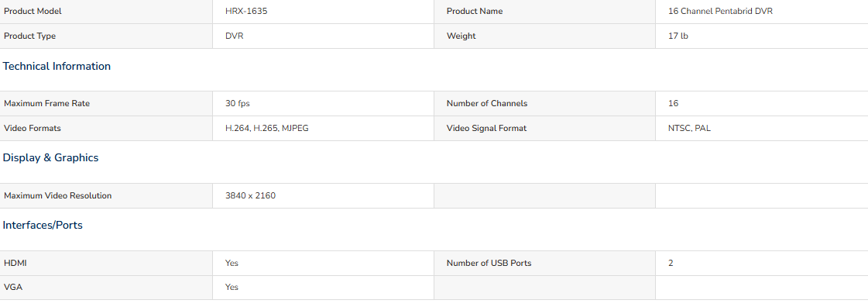The height and width of the screenshot is (307, 868).
Task: Click the DVR product type value
Action: (234, 36)
